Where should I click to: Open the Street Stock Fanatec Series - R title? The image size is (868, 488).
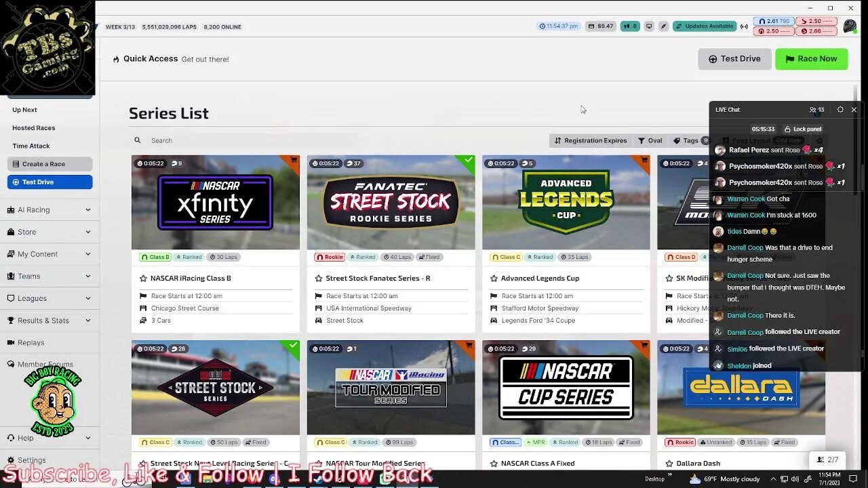click(378, 279)
